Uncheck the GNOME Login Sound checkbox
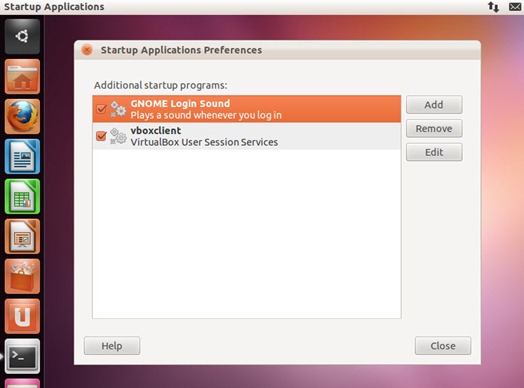 pyautogui.click(x=101, y=109)
